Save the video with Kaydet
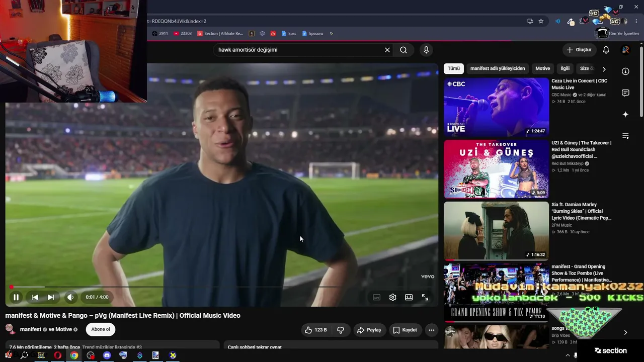644x362 pixels. pyautogui.click(x=405, y=330)
